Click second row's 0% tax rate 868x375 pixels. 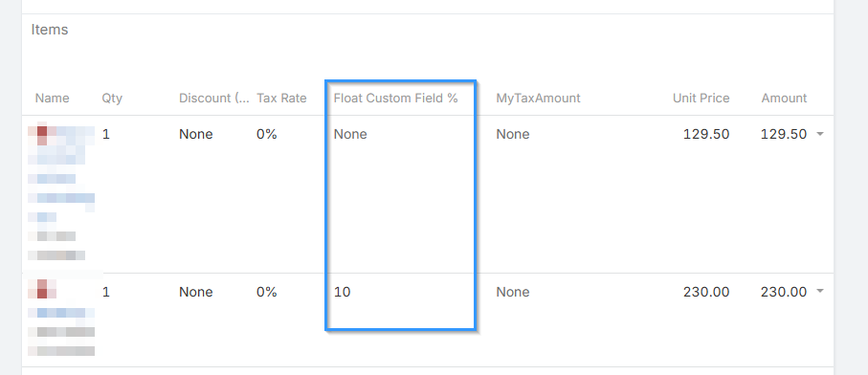(266, 292)
